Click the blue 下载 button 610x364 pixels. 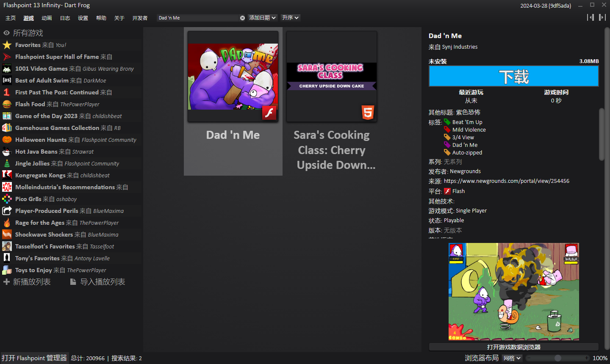(513, 77)
